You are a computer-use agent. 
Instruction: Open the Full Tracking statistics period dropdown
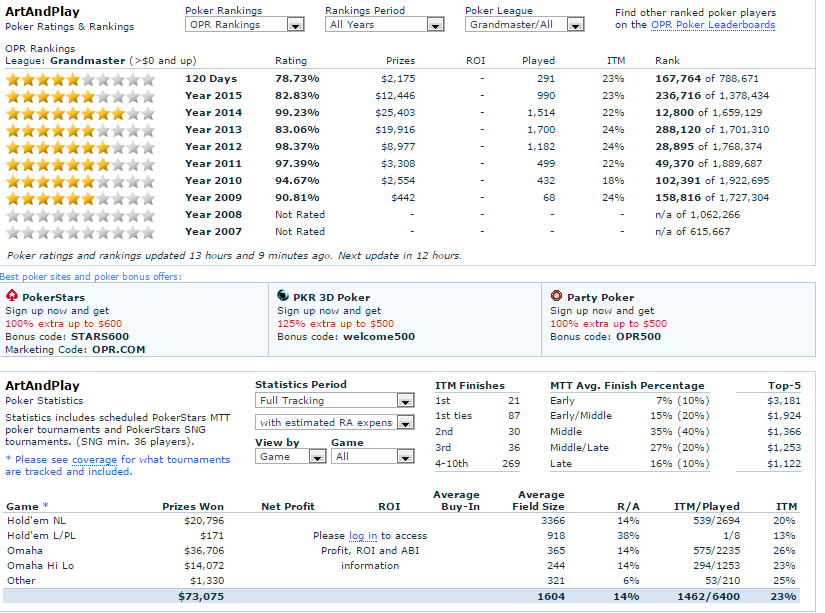[335, 400]
